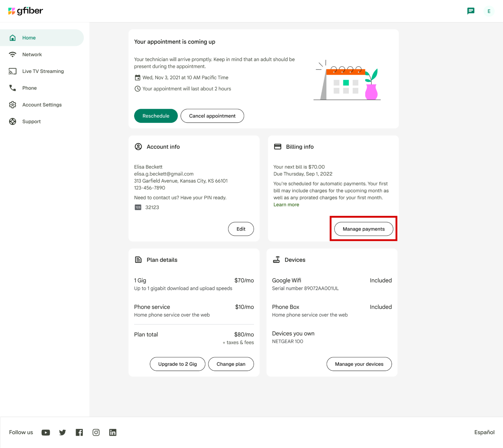This screenshot has height=448, width=503.
Task: Open Live TV Streaming section
Action: pyautogui.click(x=42, y=71)
